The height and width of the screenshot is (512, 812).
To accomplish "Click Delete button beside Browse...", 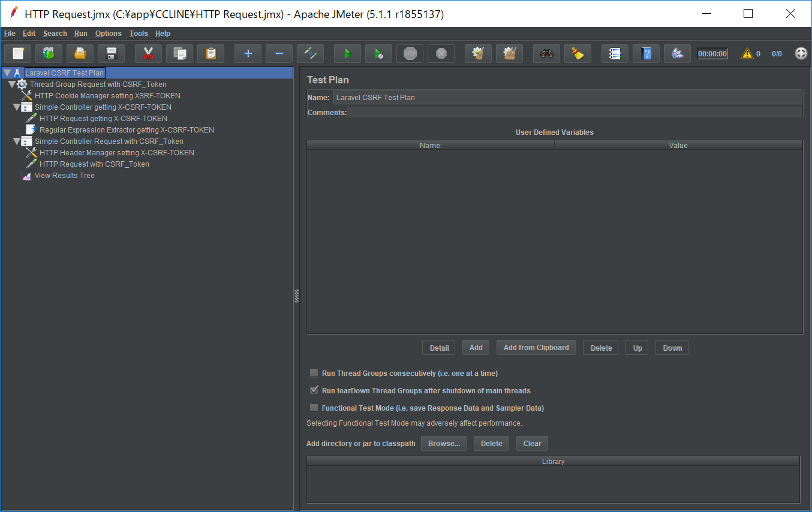I will 491,444.
